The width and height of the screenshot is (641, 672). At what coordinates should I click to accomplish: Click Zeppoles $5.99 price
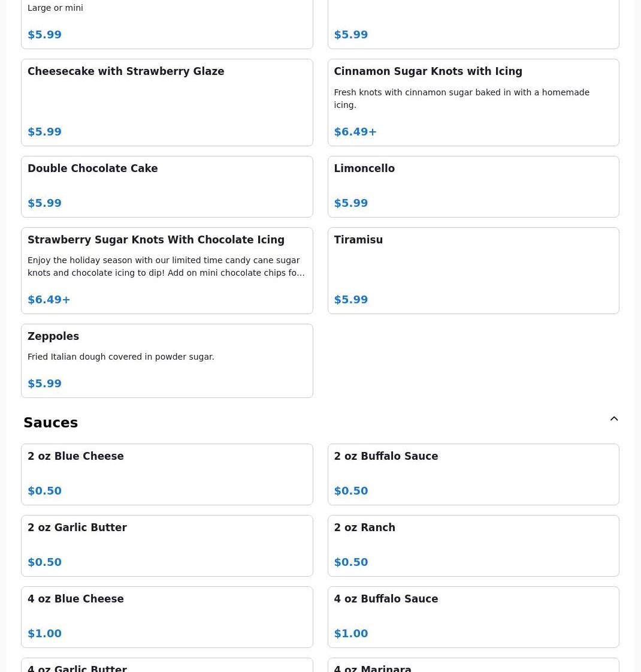click(45, 384)
